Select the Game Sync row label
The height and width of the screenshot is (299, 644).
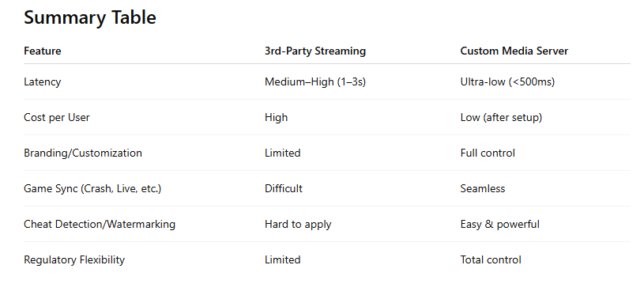point(92,189)
